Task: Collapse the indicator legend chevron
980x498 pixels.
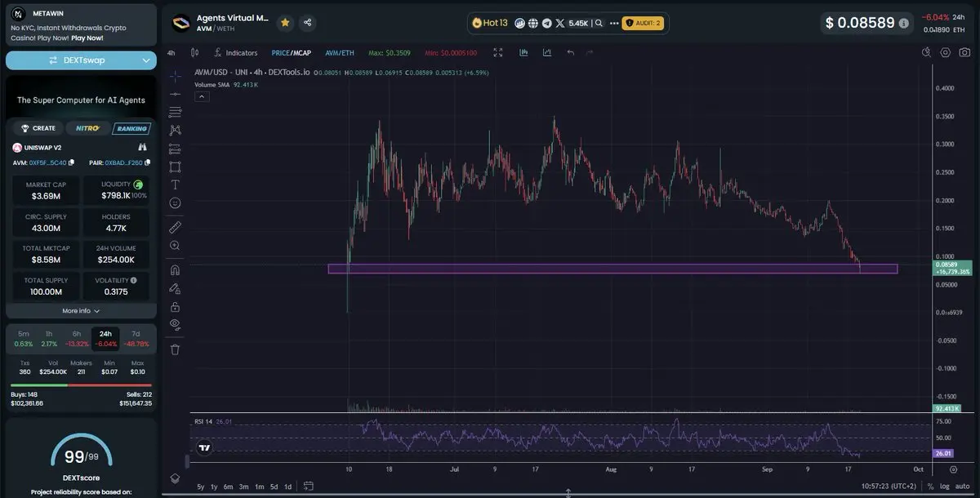Action: (x=202, y=96)
